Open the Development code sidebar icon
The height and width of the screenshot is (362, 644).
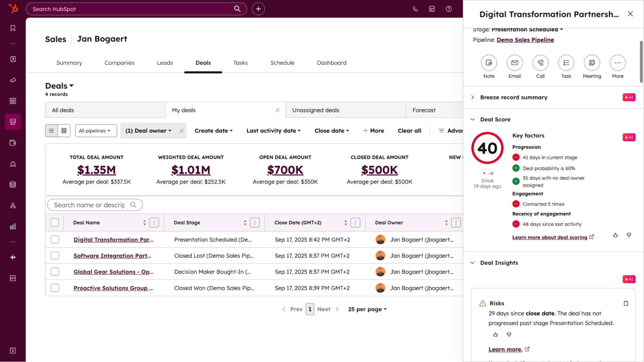(x=13, y=278)
